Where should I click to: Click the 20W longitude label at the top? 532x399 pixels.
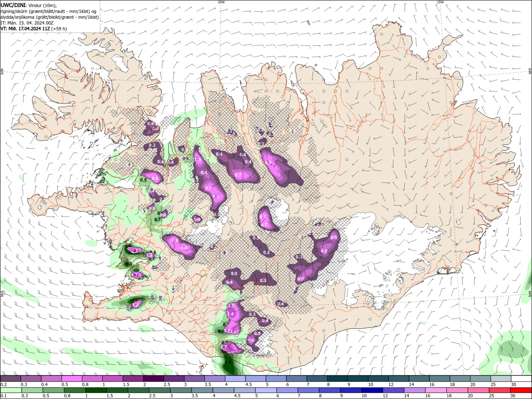tap(221, 2)
